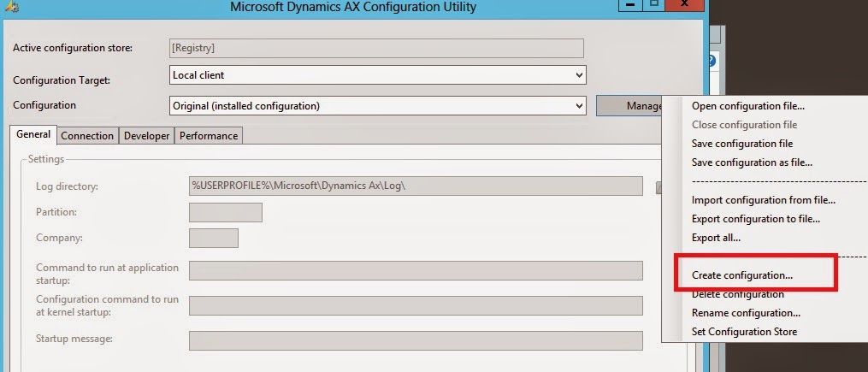Screen dimensions: 868x372
Task: Select Save configuration file menu entry
Action: pyautogui.click(x=741, y=144)
